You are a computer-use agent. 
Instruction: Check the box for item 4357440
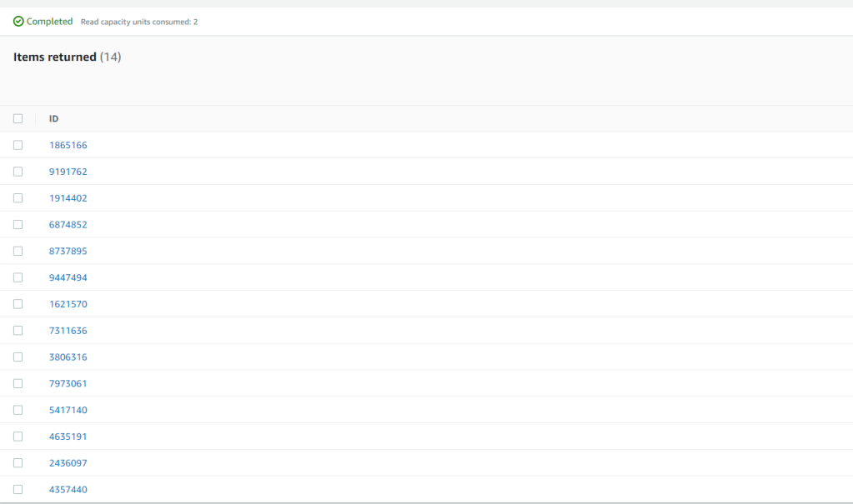[x=18, y=490]
